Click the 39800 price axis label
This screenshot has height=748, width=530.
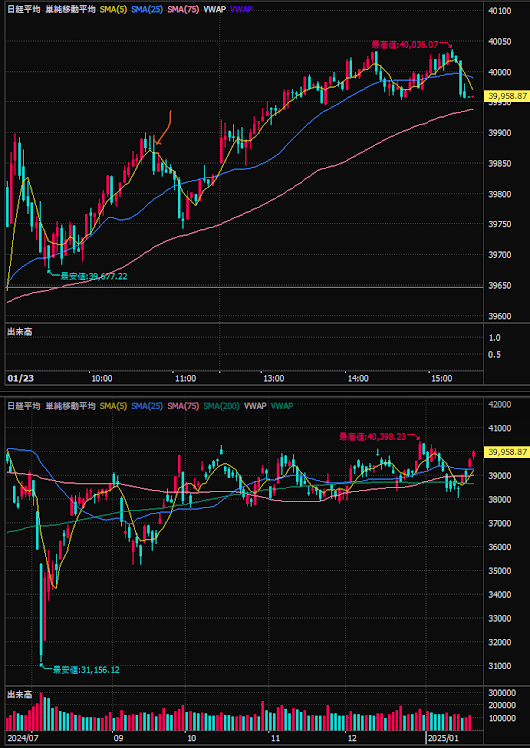(500, 194)
